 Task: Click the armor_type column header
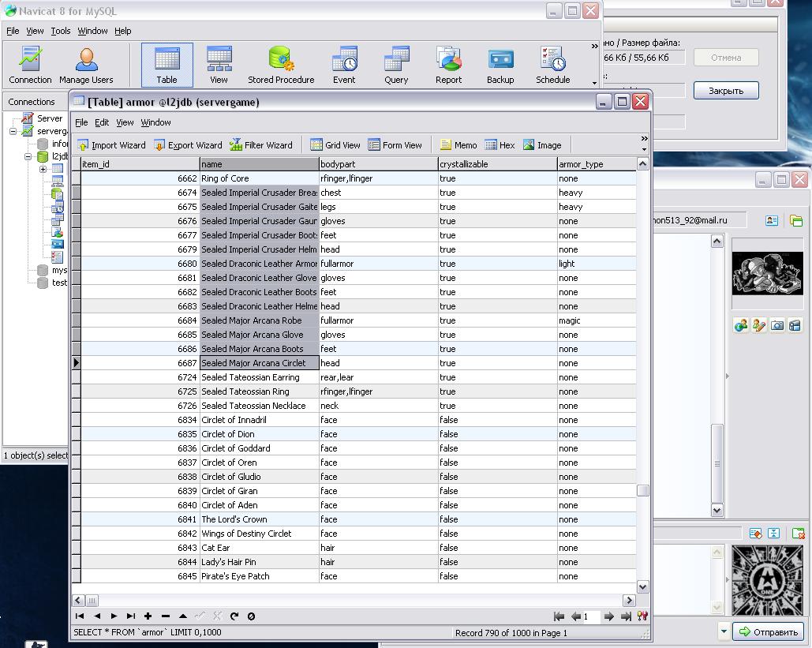(x=597, y=164)
